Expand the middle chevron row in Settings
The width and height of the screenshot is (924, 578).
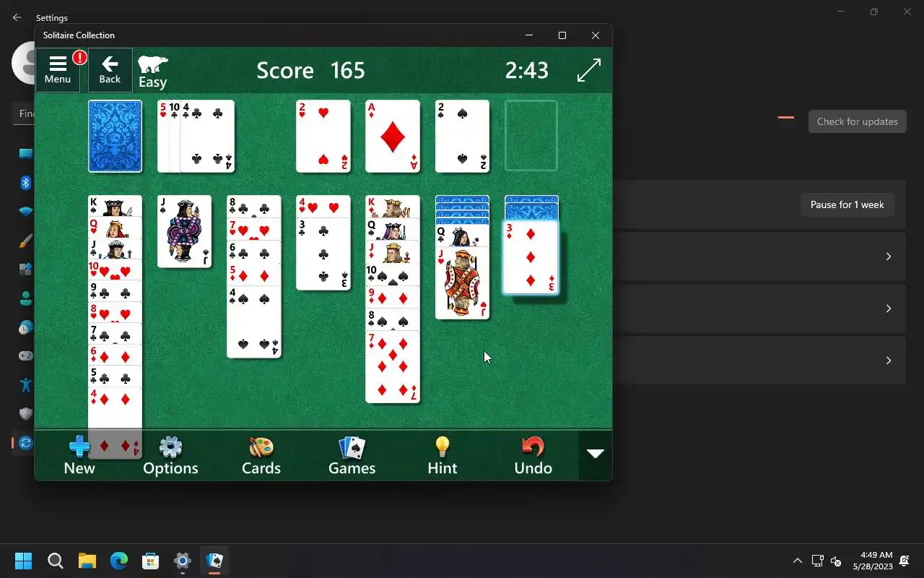click(x=889, y=309)
